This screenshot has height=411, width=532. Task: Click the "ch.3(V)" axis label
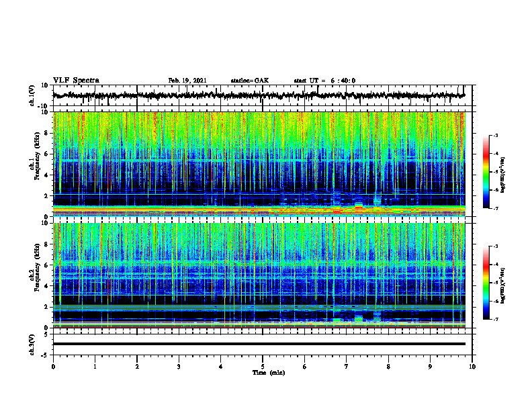[x=32, y=345]
